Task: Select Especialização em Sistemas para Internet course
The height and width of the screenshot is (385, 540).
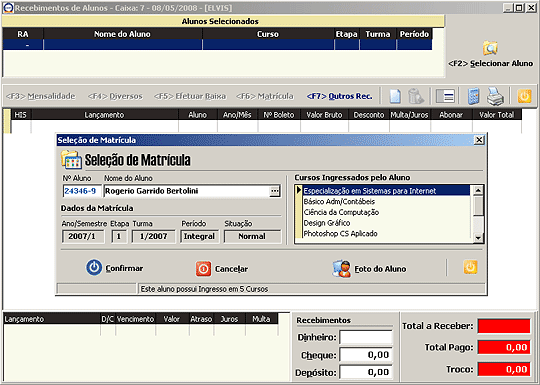Action: (x=386, y=191)
